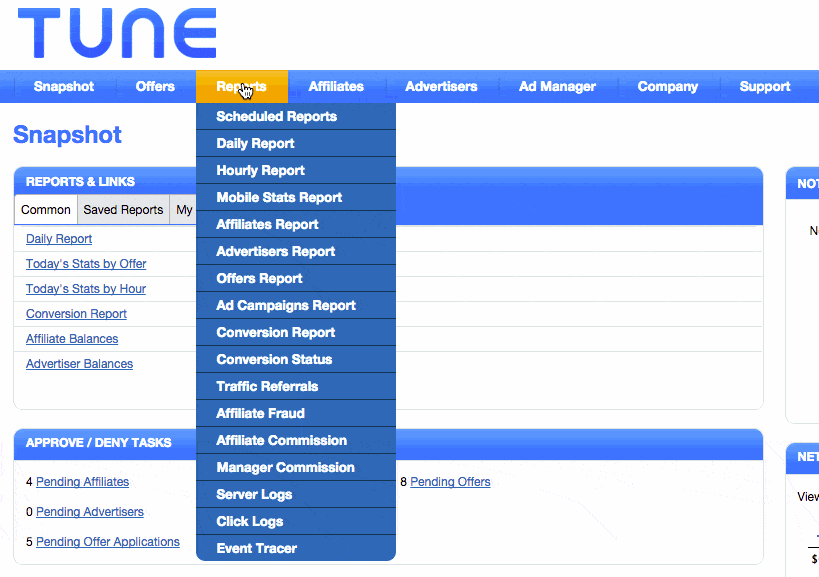The width and height of the screenshot is (819, 577).
Task: Choose Event Tracer menu item
Action: coord(256,549)
